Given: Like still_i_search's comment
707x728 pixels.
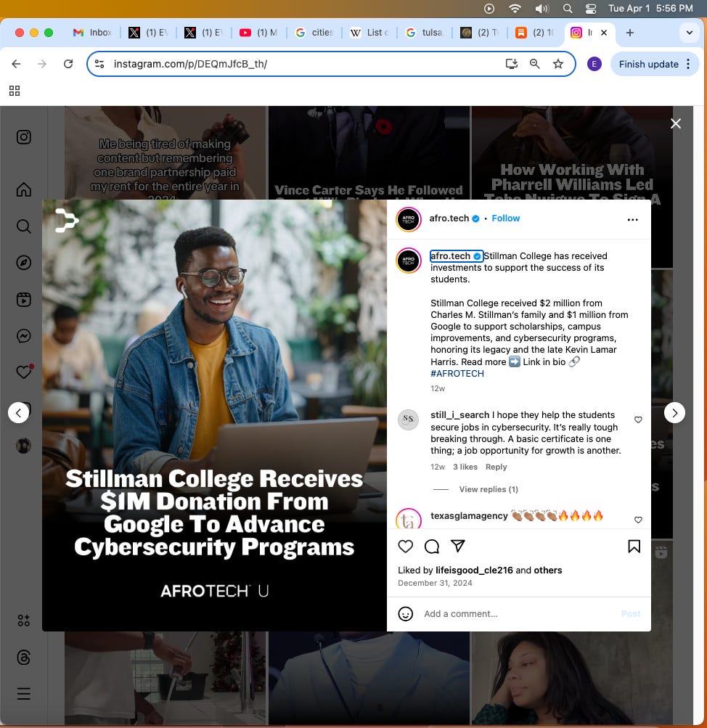Looking at the screenshot, I should (x=638, y=420).
